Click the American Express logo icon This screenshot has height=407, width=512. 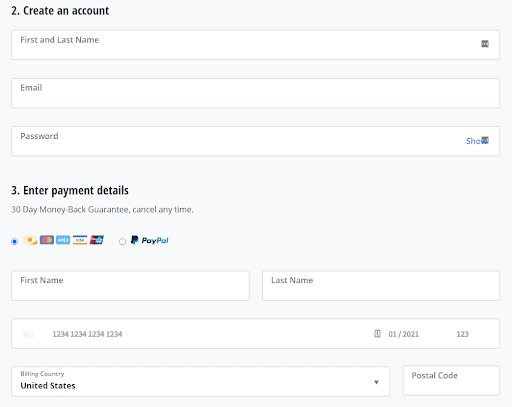pos(63,240)
